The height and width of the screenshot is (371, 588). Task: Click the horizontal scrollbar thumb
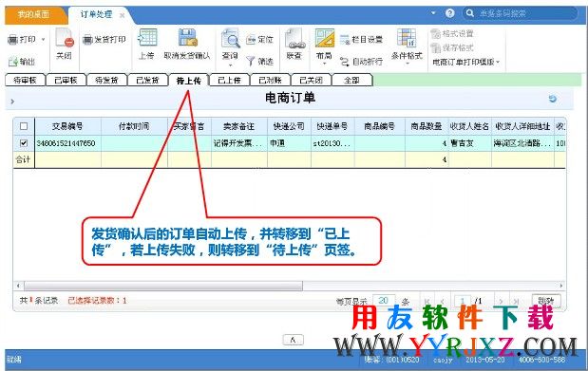pyautogui.click(x=163, y=286)
